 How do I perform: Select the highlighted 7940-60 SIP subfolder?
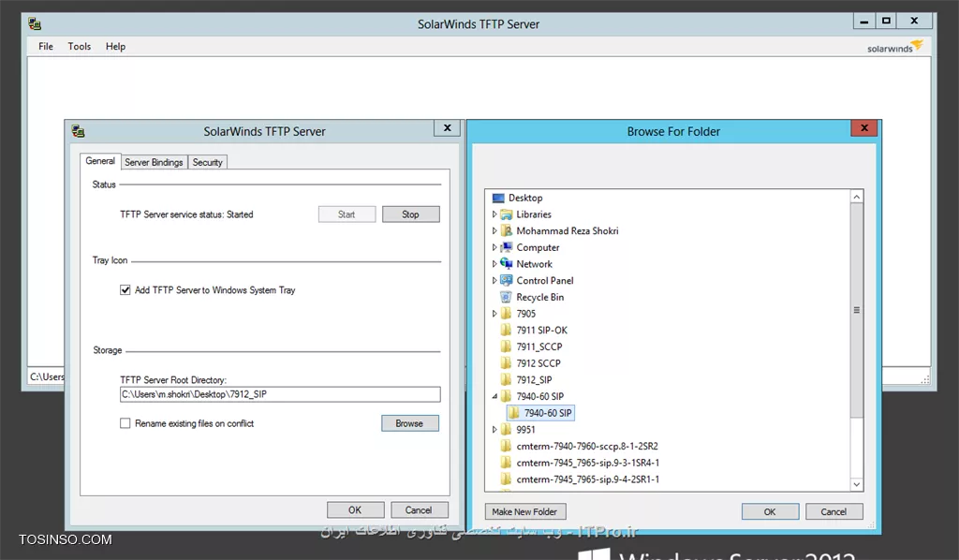pos(540,413)
